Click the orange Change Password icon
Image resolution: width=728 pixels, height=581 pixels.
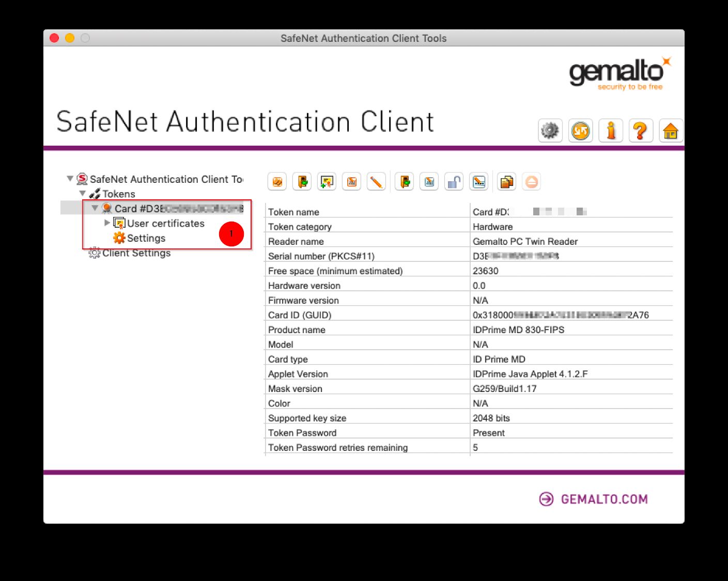point(352,182)
